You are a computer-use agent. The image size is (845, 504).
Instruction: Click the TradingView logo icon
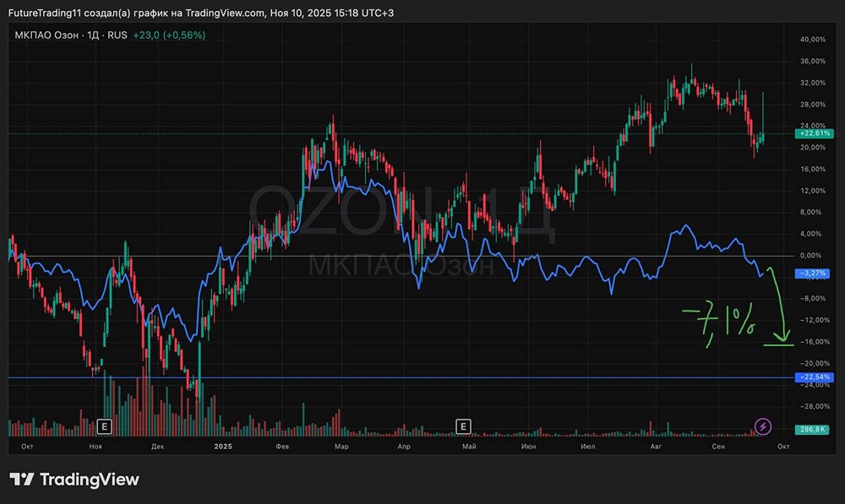coord(22,480)
